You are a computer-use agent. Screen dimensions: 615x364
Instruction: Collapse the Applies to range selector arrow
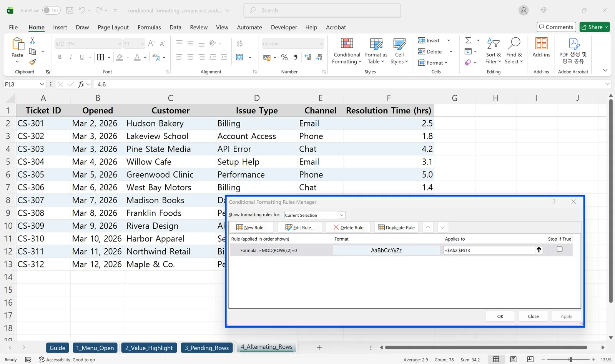tap(539, 250)
